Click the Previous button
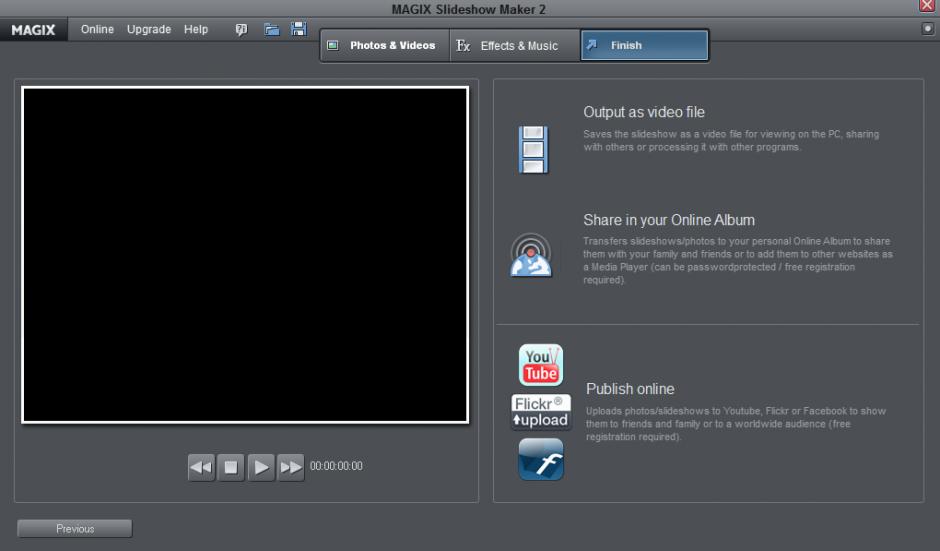This screenshot has width=940, height=551. [x=75, y=529]
